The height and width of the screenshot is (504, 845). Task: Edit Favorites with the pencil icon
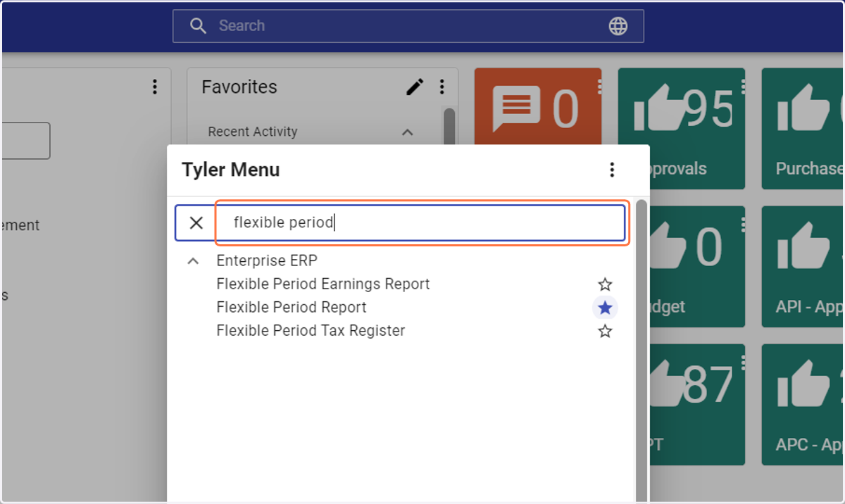click(415, 87)
